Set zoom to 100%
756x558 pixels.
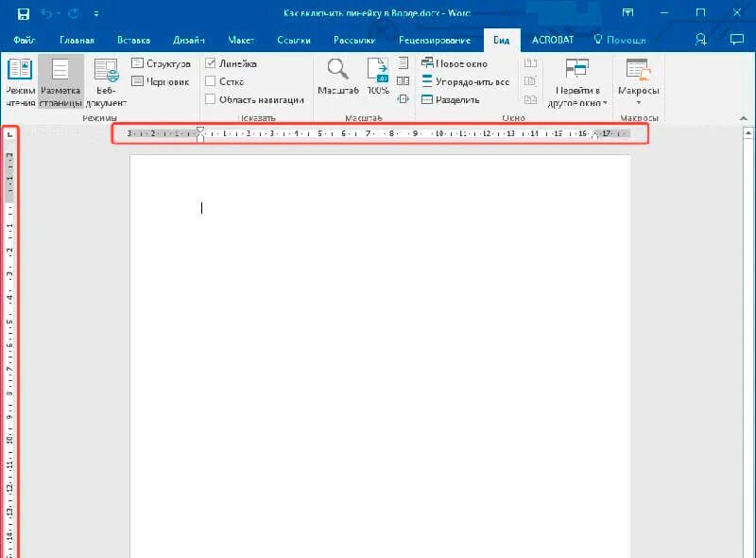(x=377, y=76)
